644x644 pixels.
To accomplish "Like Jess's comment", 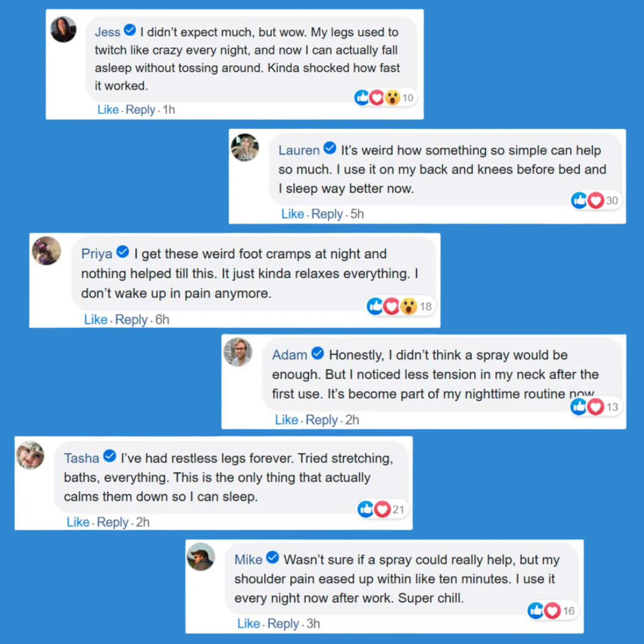I will [x=108, y=110].
